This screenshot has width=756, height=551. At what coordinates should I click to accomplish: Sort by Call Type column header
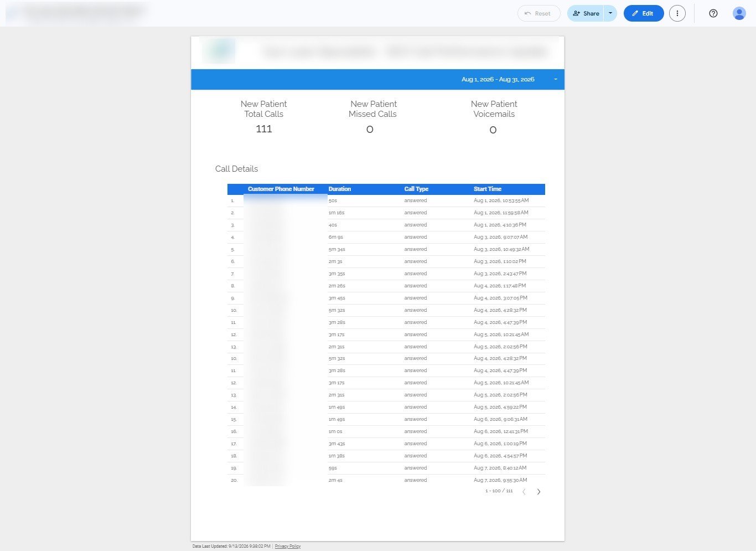[416, 189]
